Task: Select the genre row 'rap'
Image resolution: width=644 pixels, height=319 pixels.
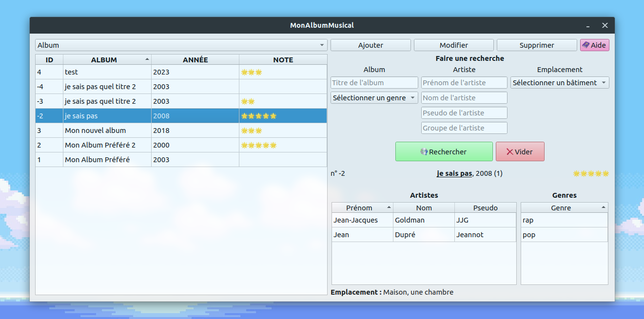Action: [x=564, y=220]
